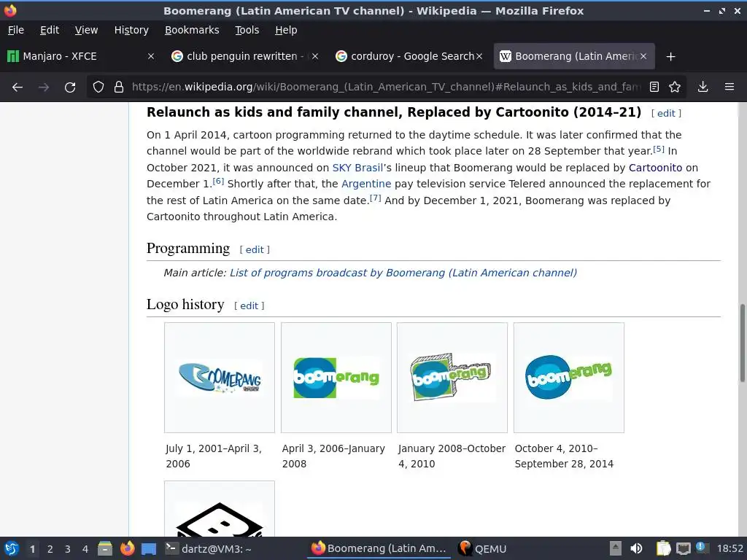Switch to club penguin rewritten tab
Screen dimensions: 747x560
tap(244, 56)
